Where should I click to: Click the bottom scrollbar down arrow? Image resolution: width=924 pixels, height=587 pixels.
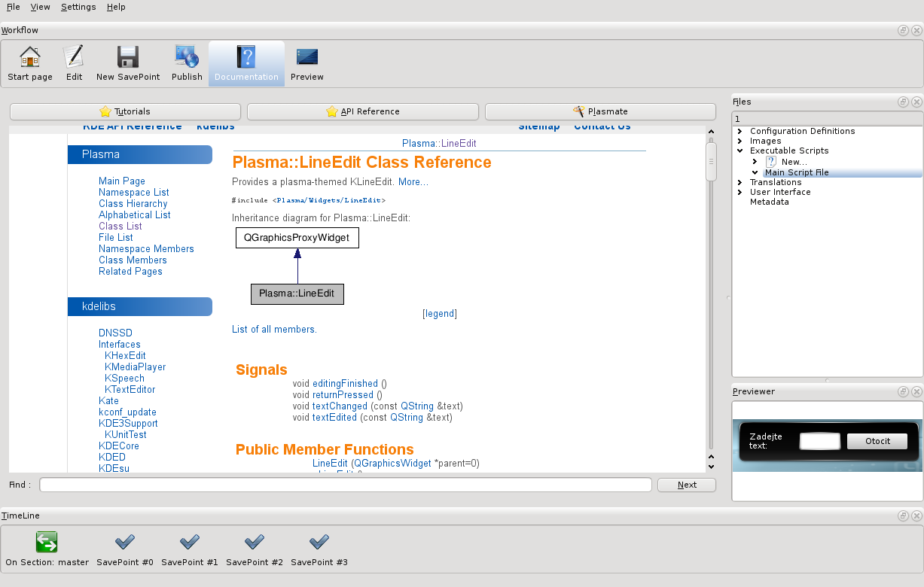click(x=711, y=466)
